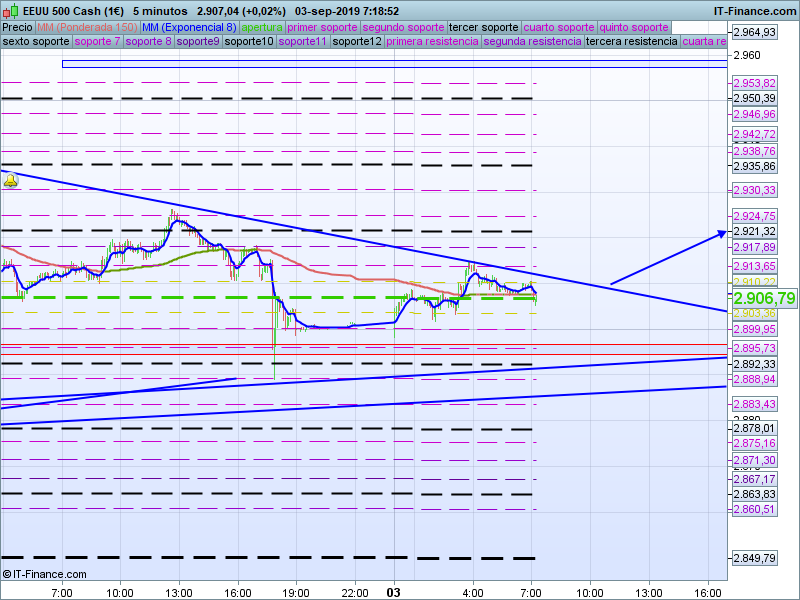Click the yellow bell alert icon
The height and width of the screenshot is (600, 800).
[10, 181]
